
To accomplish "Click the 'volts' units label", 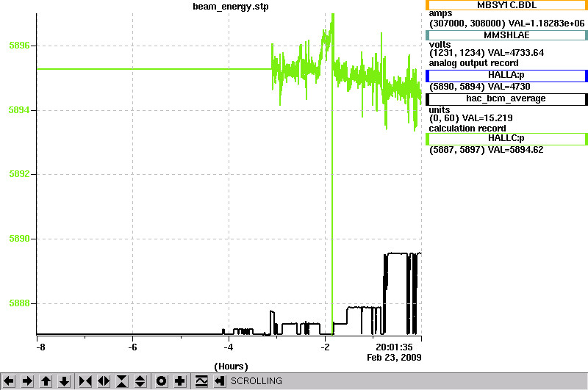I will pyautogui.click(x=440, y=45).
